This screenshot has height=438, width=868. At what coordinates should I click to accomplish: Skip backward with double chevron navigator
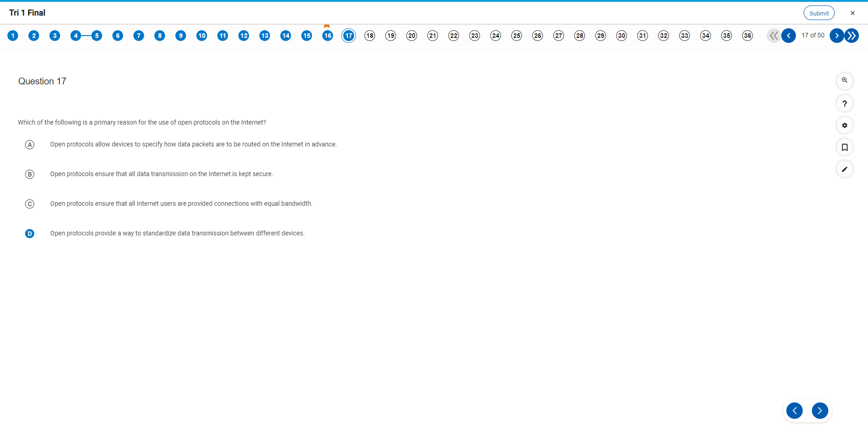point(774,36)
